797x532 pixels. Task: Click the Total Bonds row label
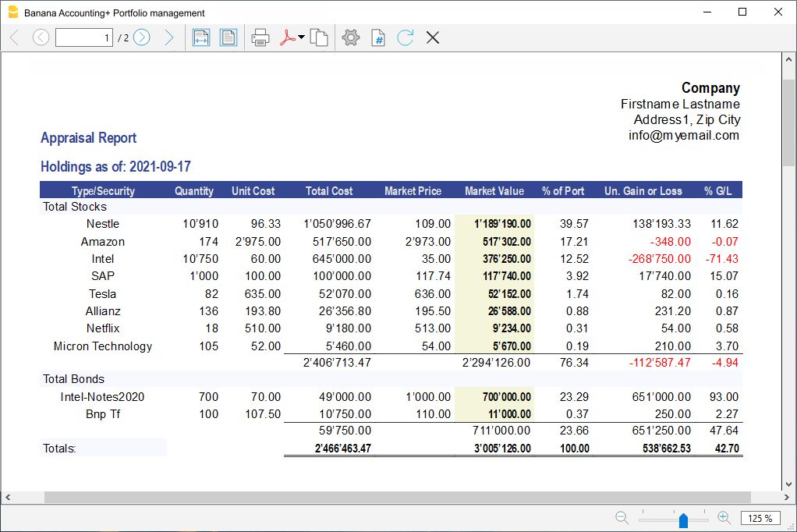click(x=74, y=379)
